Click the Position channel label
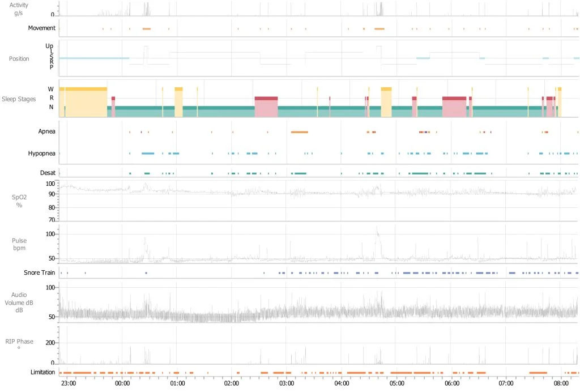Viewport: 580px width, 392px height. coord(19,58)
